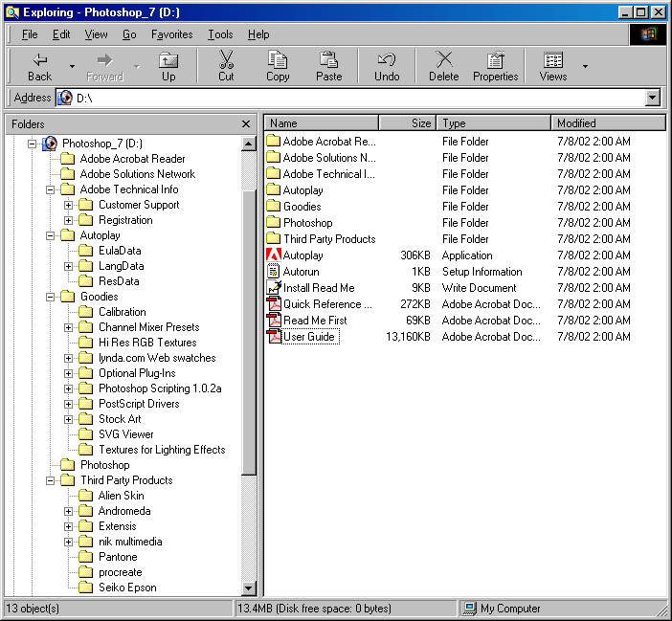Go back using the Back toolbar button
Image resolution: width=672 pixels, height=621 pixels.
(39, 66)
